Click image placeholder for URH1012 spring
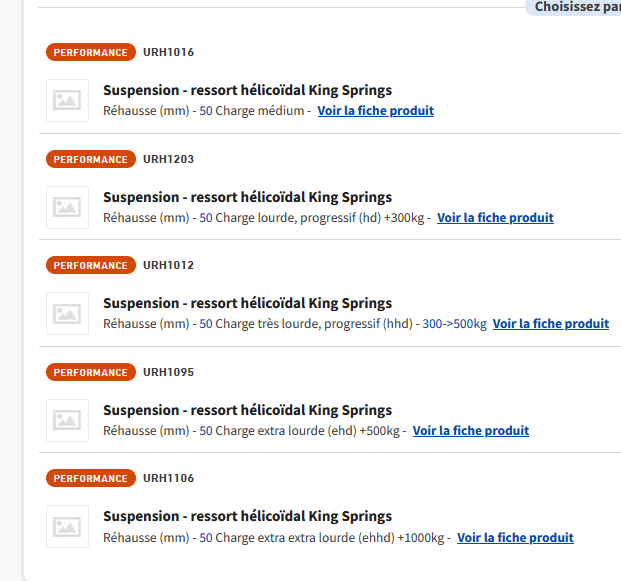Image resolution: width=621 pixels, height=581 pixels. (x=67, y=313)
